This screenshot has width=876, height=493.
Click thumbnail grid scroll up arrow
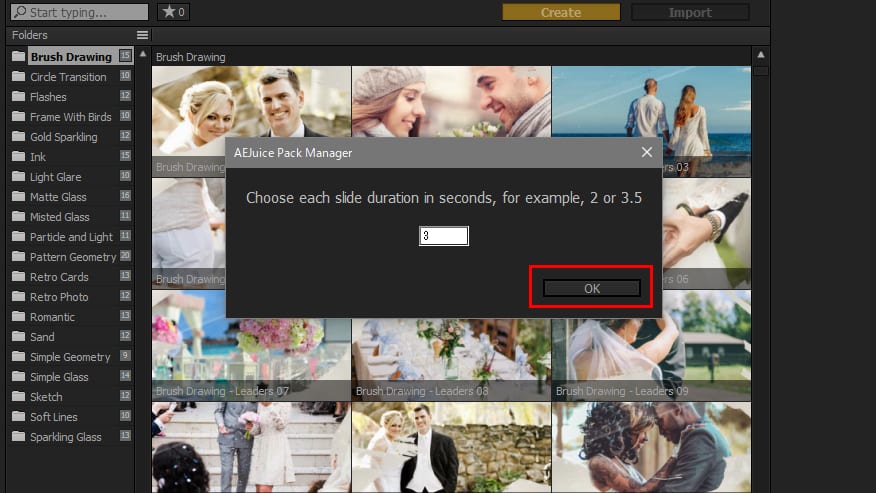760,55
